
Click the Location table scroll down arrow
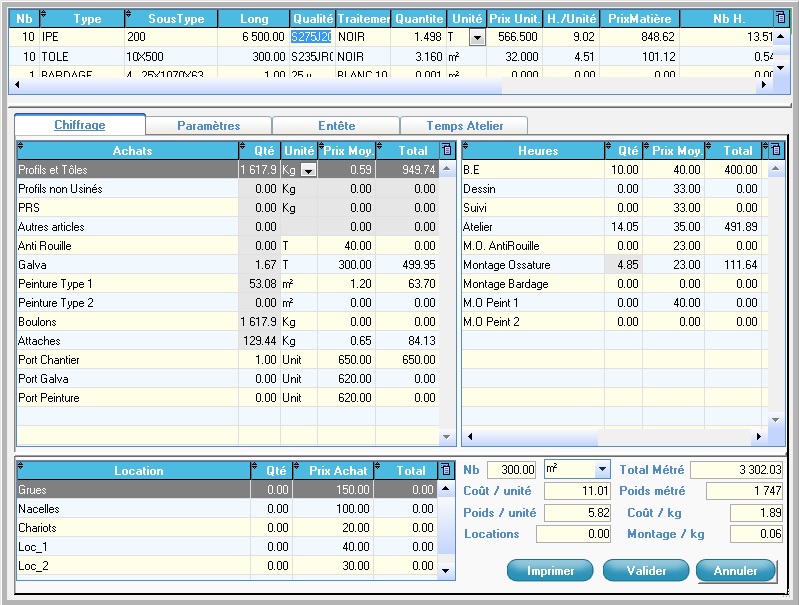445,570
